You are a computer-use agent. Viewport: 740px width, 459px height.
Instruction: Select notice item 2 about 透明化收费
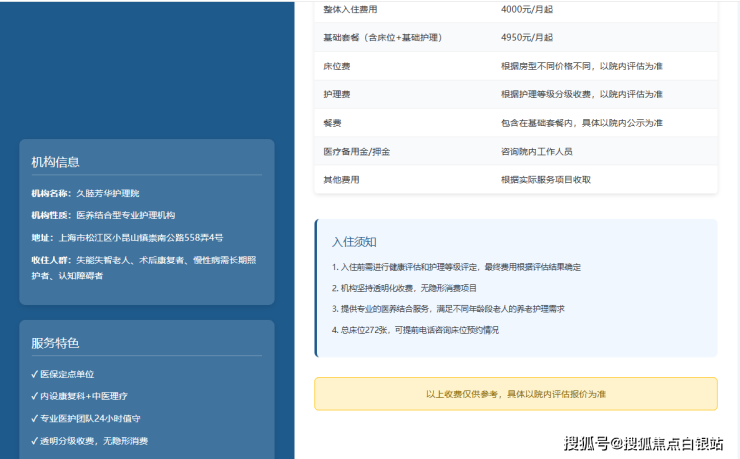[404, 288]
